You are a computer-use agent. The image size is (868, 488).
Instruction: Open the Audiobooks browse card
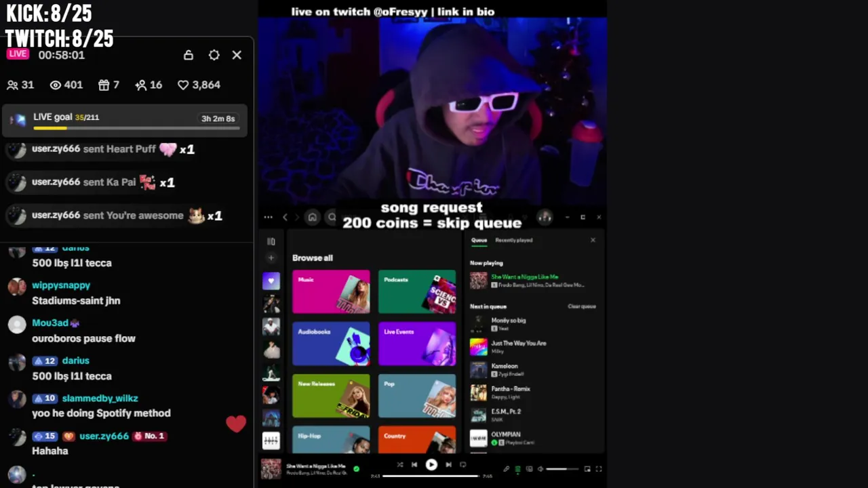331,344
